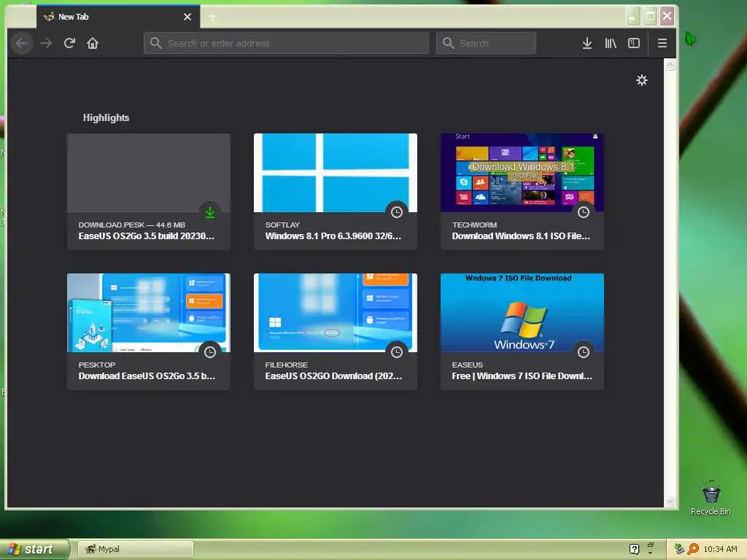The height and width of the screenshot is (560, 747).
Task: Click the green leaf desktop icon
Action: pos(689,39)
